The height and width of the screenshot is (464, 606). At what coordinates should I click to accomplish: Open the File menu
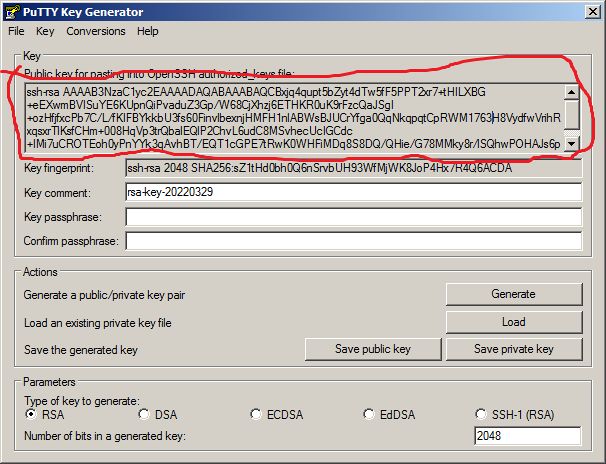click(16, 31)
